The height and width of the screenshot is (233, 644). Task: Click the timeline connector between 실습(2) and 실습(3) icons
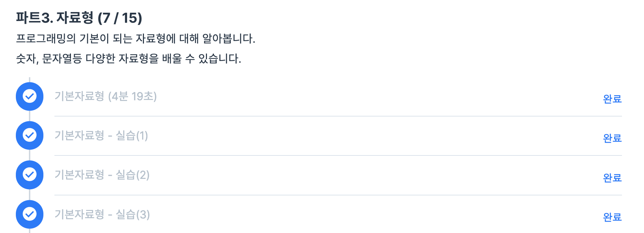tap(30, 194)
